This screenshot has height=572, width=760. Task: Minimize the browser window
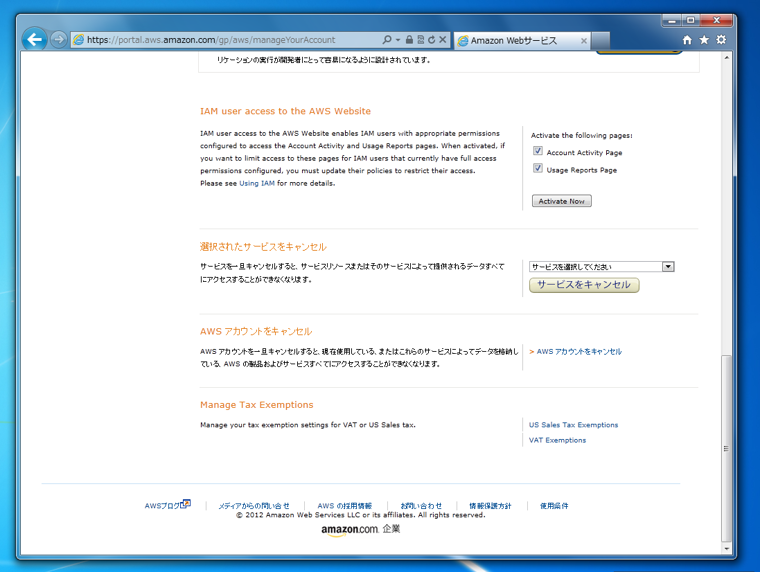click(x=672, y=20)
